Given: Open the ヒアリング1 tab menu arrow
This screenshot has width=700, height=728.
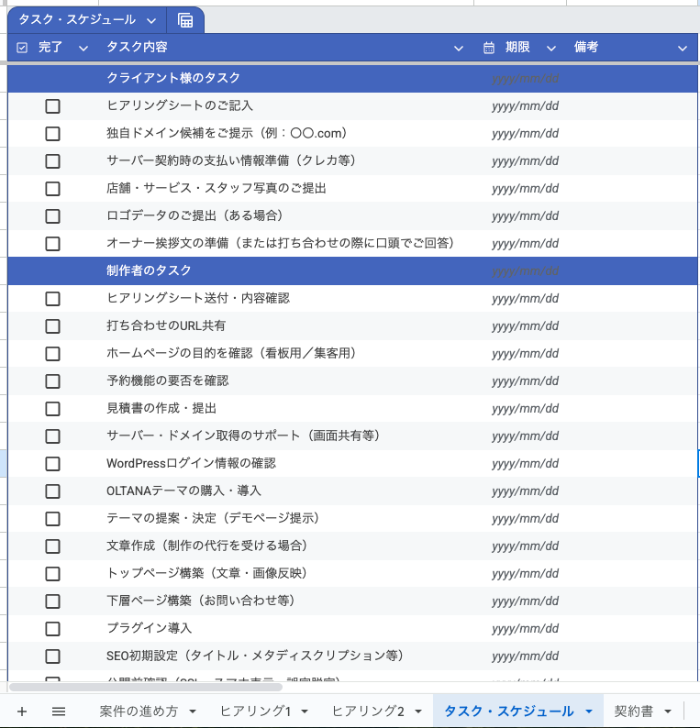Looking at the screenshot, I should tap(306, 711).
